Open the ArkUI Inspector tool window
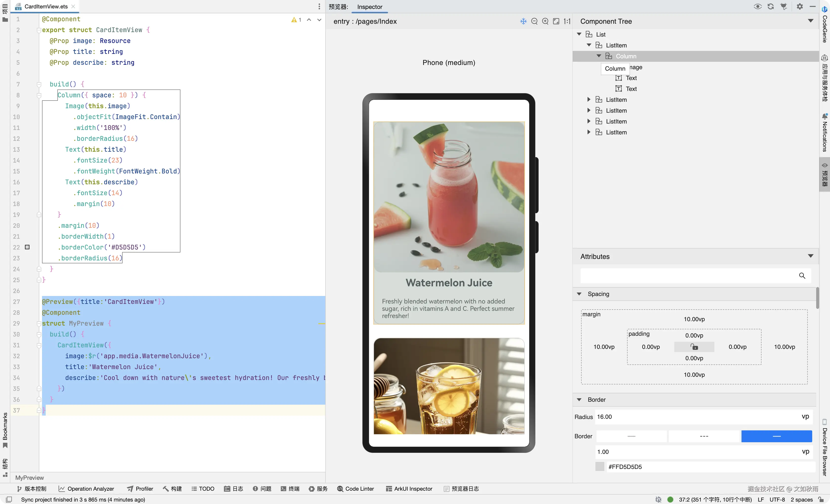 409,488
